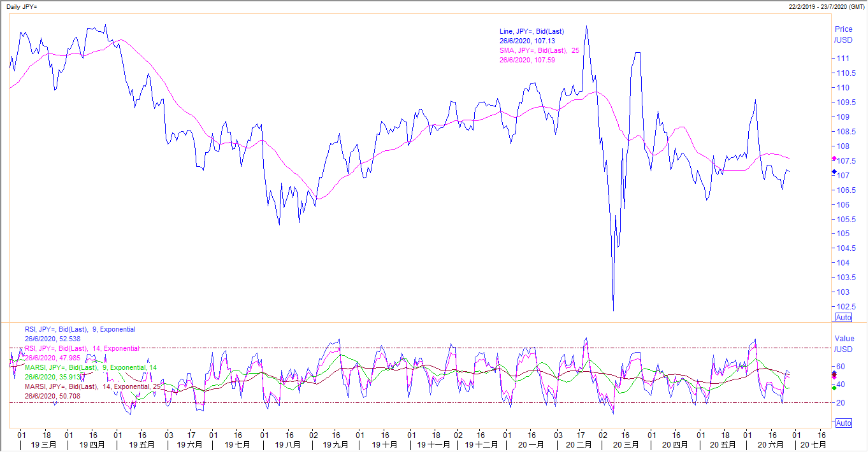Click the MARSI value '26/6/2020, 50.708'
The height and width of the screenshot is (452, 868).
[54, 396]
